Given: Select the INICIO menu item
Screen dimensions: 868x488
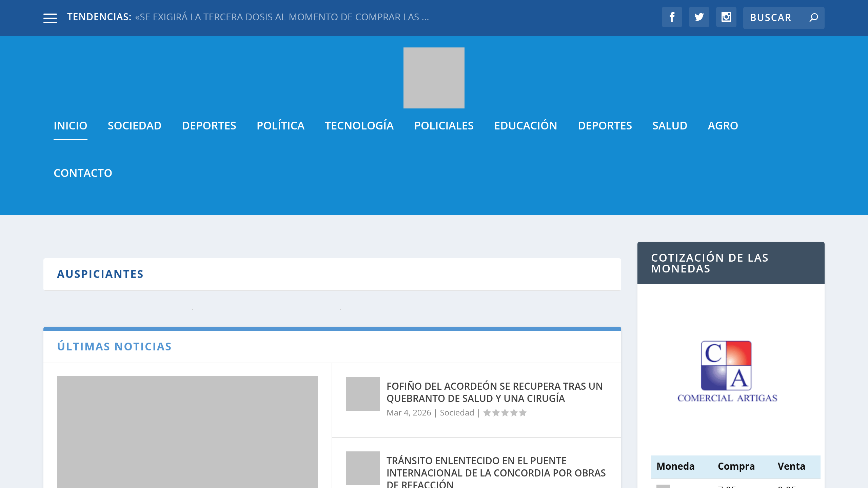Looking at the screenshot, I should coord(71,125).
